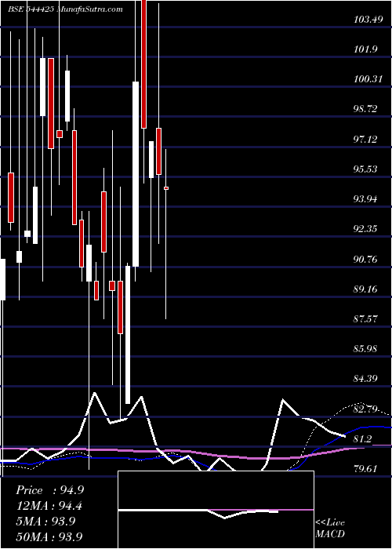
Task: Click the 85.98 price axis label
Action: 366,349
